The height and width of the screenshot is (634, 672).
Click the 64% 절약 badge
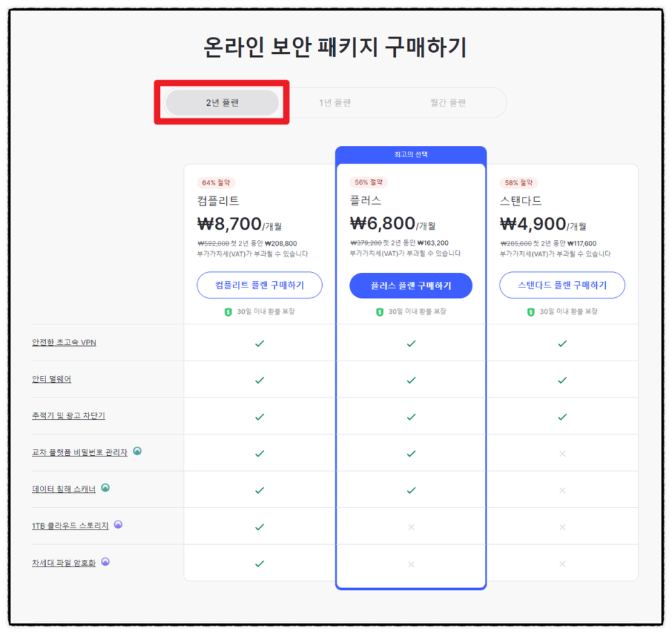pyautogui.click(x=216, y=182)
